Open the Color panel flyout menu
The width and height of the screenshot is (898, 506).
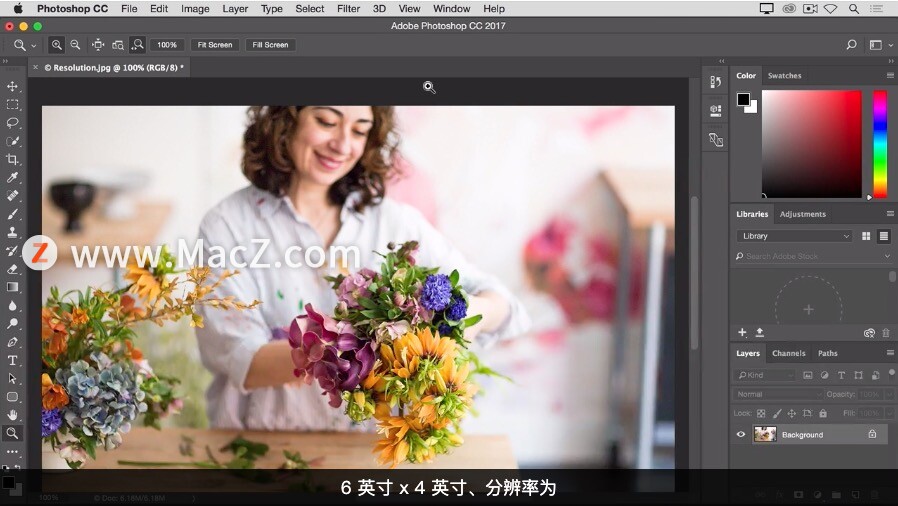point(890,76)
